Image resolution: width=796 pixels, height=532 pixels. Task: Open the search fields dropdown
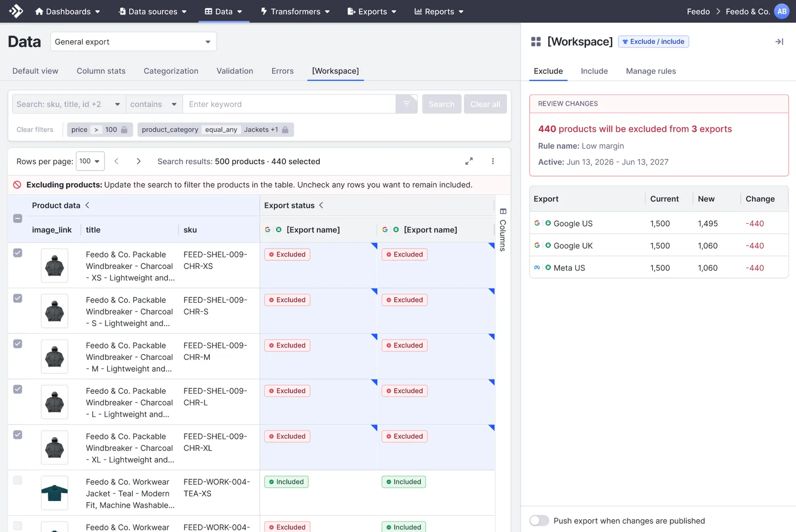click(x=69, y=104)
